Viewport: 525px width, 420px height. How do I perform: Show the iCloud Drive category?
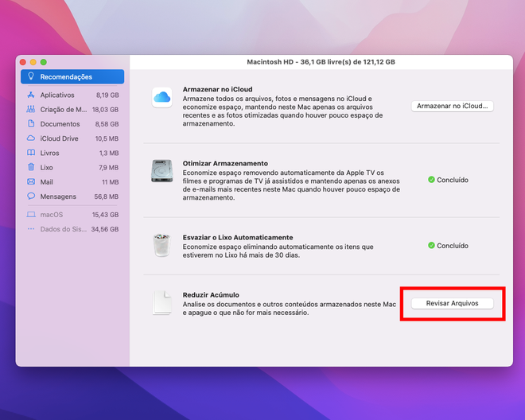coord(72,138)
